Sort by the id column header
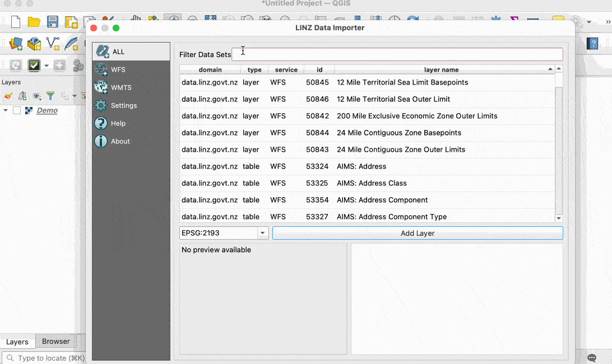This screenshot has height=364, width=612. (x=319, y=69)
